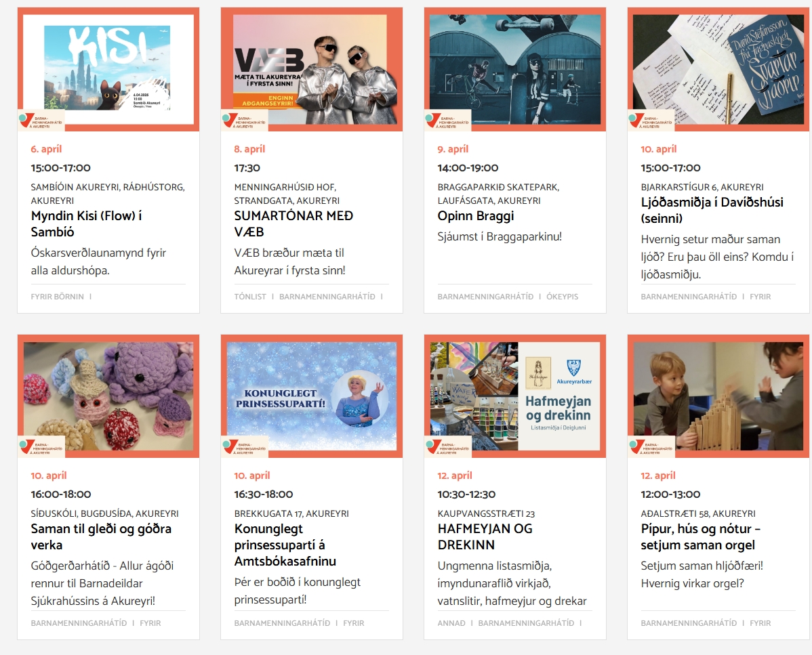The width and height of the screenshot is (812, 655).
Task: Click festival badge on the princess party image
Action: pyautogui.click(x=245, y=447)
